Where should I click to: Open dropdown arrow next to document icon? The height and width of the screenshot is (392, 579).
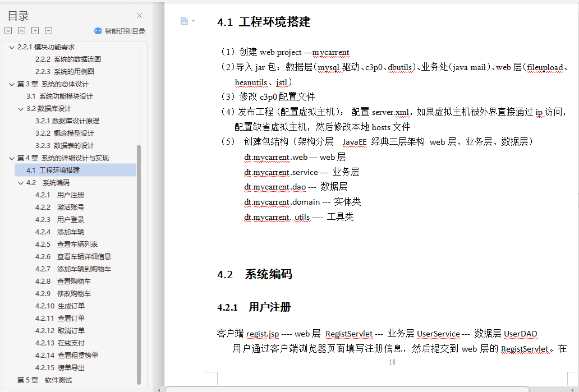tap(193, 21)
